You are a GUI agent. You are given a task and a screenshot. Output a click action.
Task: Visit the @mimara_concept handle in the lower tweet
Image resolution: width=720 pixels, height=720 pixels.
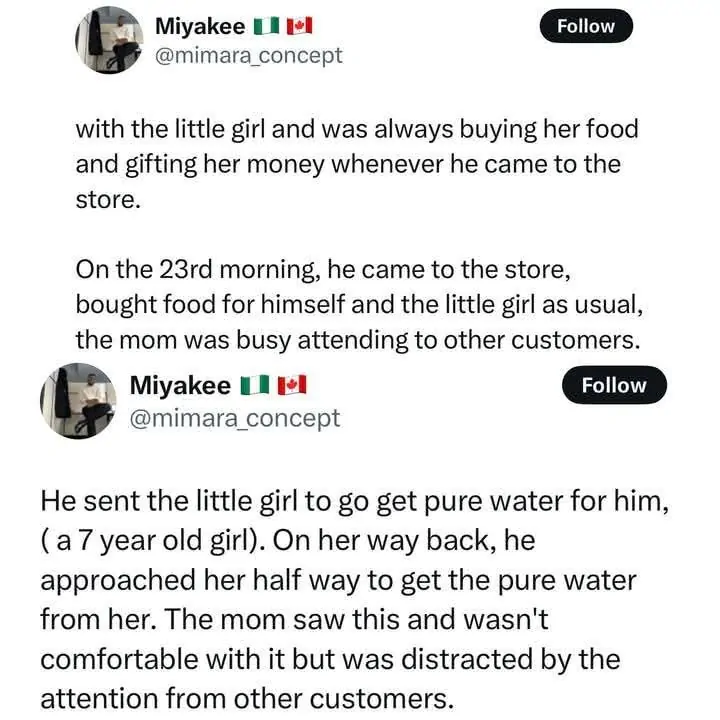[x=235, y=417]
